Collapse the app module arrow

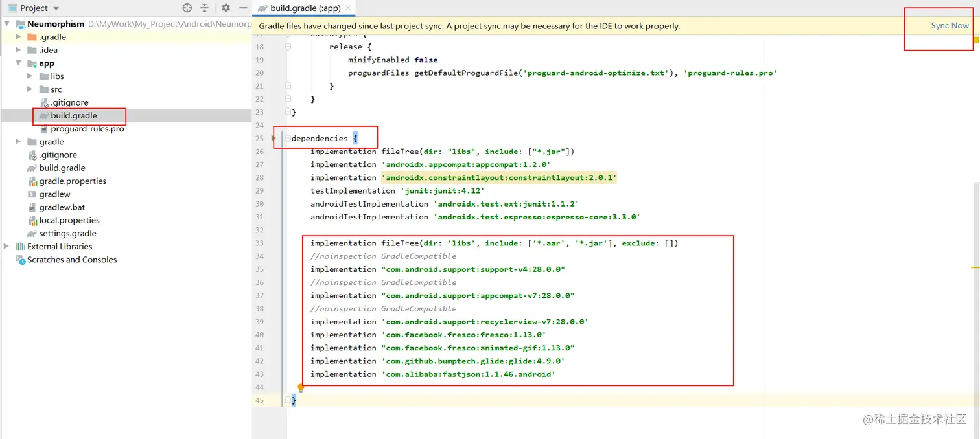pyautogui.click(x=19, y=63)
